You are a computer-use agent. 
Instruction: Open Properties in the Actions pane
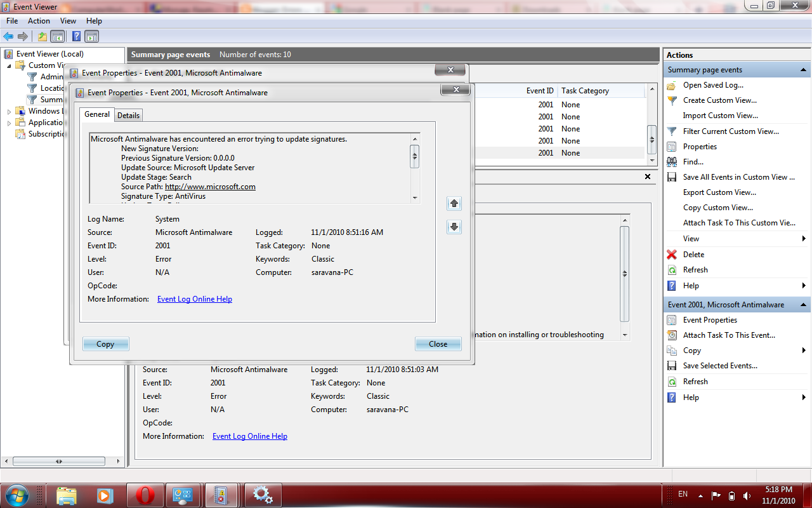click(700, 147)
